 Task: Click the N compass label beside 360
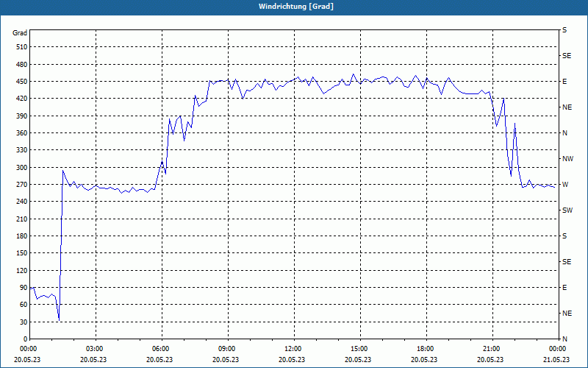[564, 133]
